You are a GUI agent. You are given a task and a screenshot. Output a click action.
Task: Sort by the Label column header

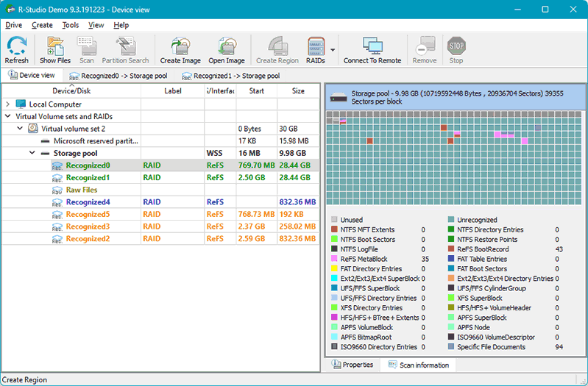[173, 90]
